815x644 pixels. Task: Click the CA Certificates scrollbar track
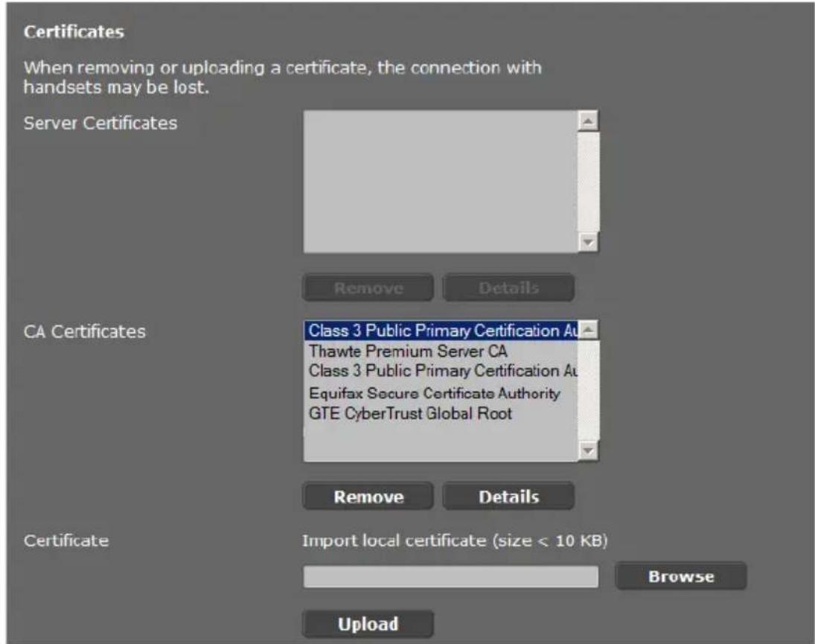click(588, 390)
